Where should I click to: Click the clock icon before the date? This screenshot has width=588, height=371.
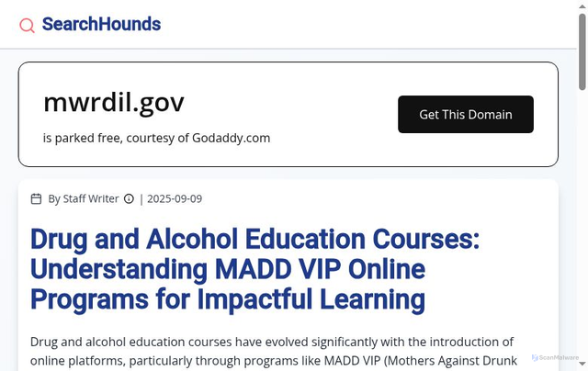pyautogui.click(x=129, y=198)
